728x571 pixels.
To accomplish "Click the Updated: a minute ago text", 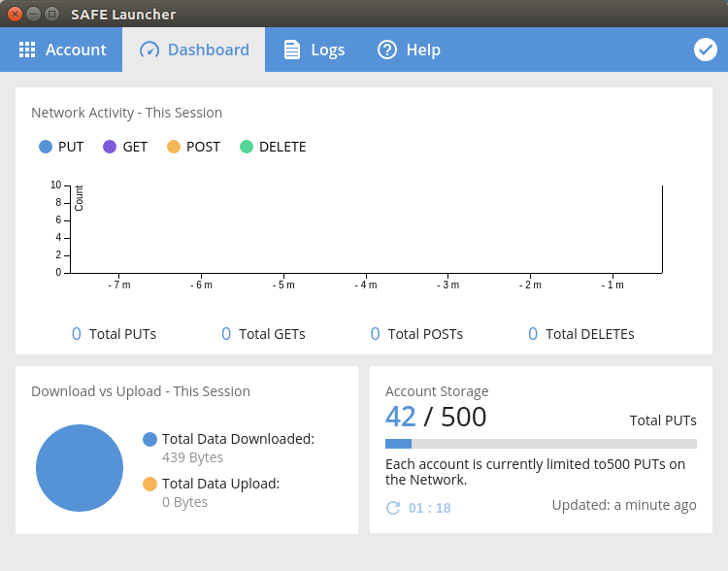I will coord(624,505).
